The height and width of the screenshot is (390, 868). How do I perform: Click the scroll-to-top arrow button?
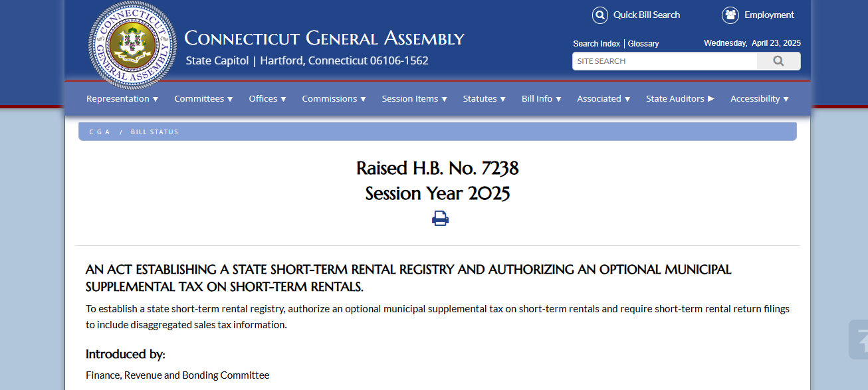(859, 340)
